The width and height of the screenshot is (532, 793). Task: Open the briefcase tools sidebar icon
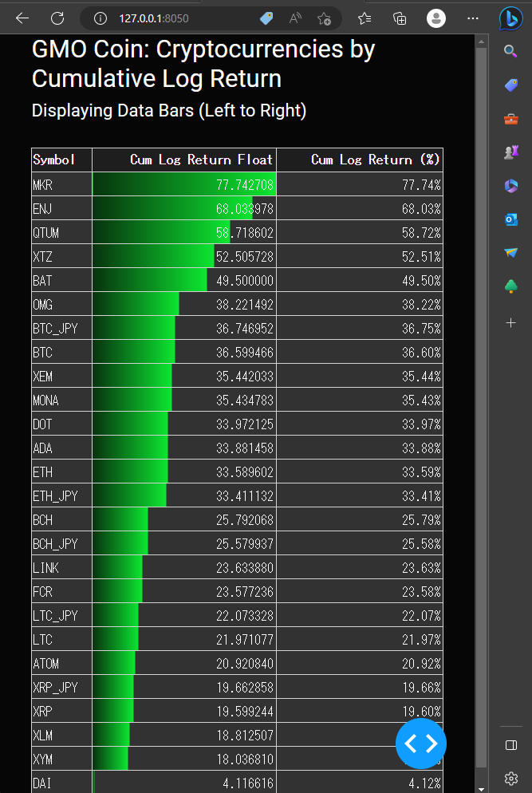(x=511, y=119)
